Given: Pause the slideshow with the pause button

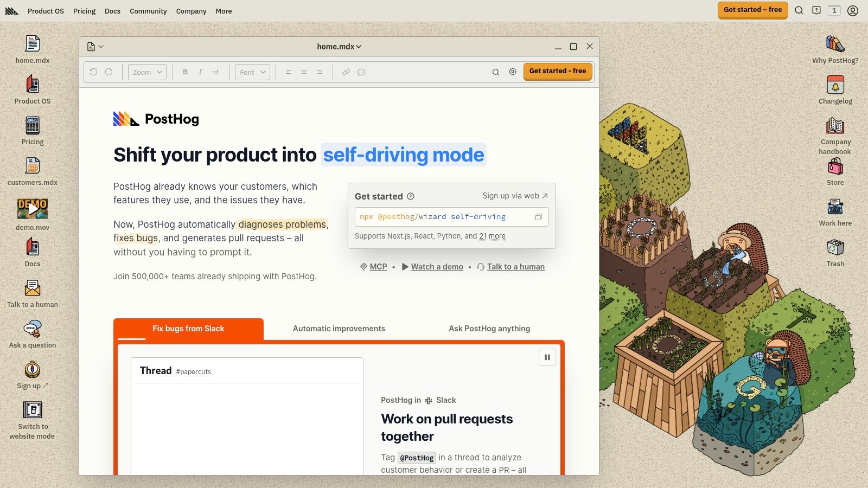Looking at the screenshot, I should (547, 357).
